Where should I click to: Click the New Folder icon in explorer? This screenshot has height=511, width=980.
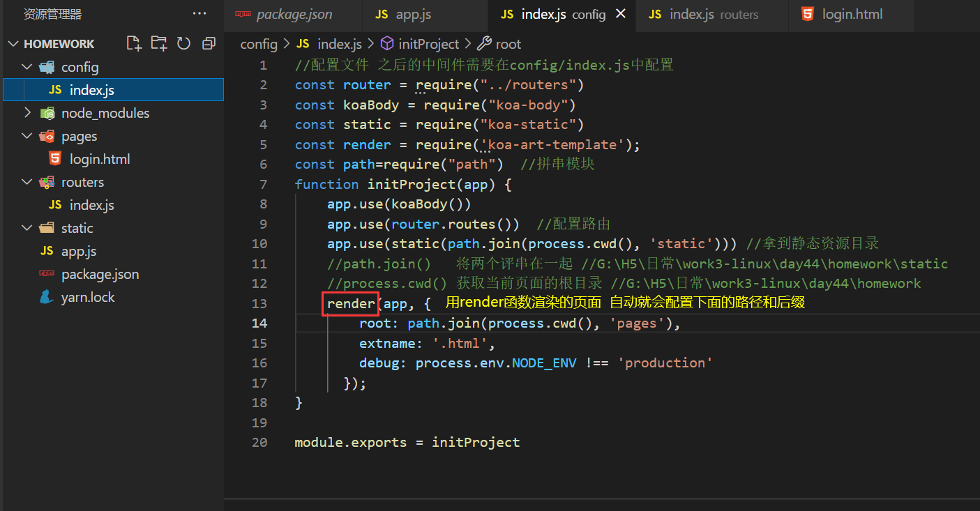(159, 44)
